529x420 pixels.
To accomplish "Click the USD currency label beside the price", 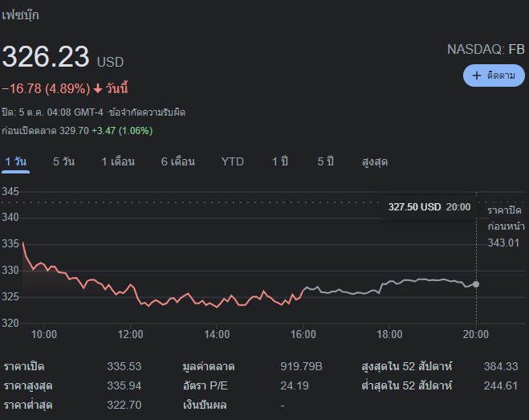I will click(110, 62).
